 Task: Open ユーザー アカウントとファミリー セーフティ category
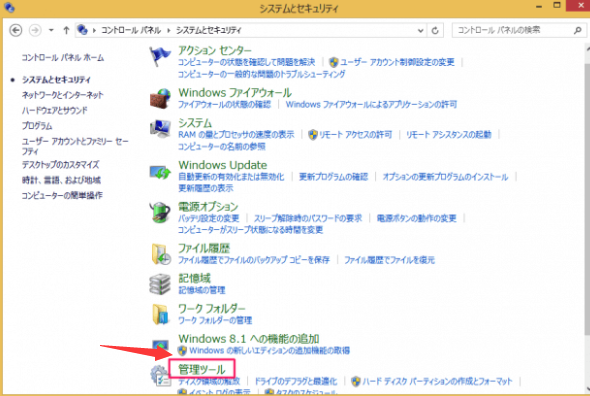75,146
